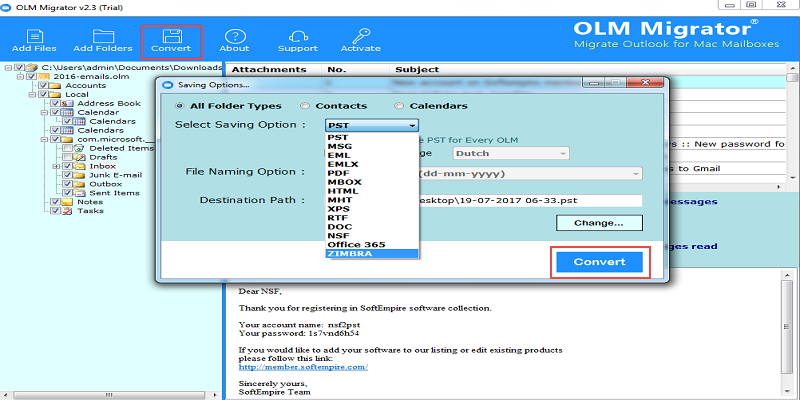
Task: Click the Address Book folder icon
Action: (68, 104)
